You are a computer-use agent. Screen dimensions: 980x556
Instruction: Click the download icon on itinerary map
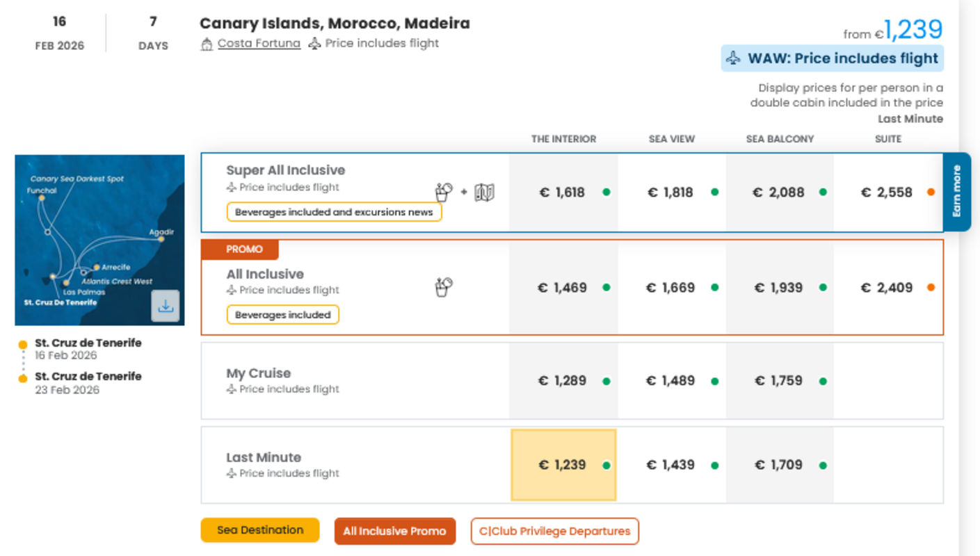point(166,306)
